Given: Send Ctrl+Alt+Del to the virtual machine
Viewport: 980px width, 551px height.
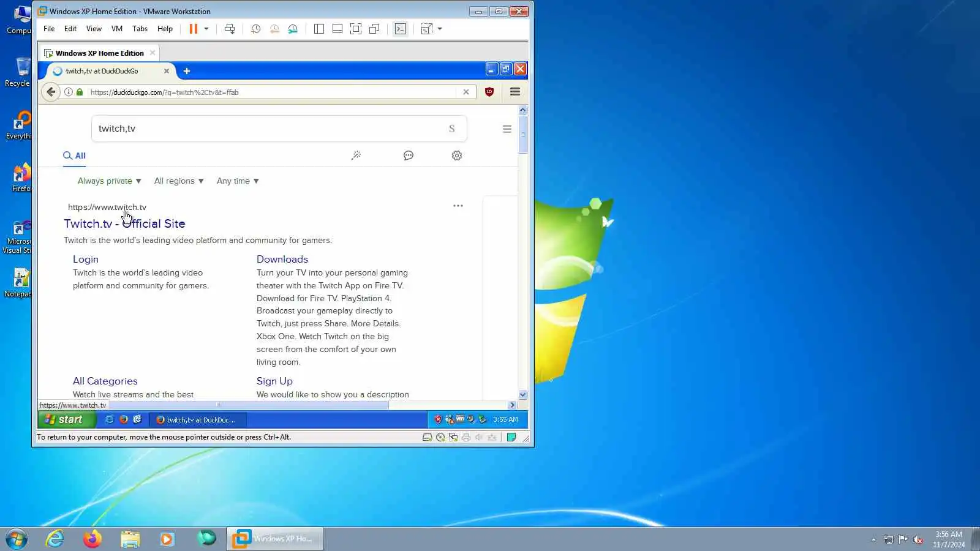Looking at the screenshot, I should (230, 29).
